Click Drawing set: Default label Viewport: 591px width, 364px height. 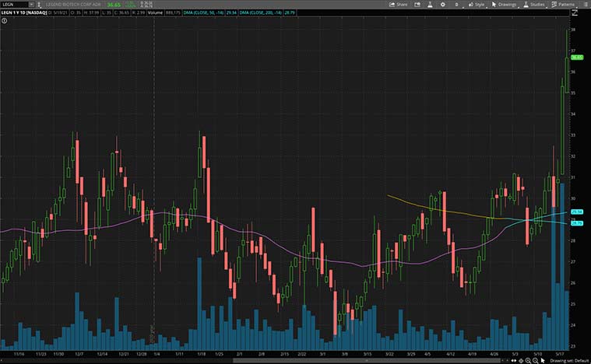[570, 360]
